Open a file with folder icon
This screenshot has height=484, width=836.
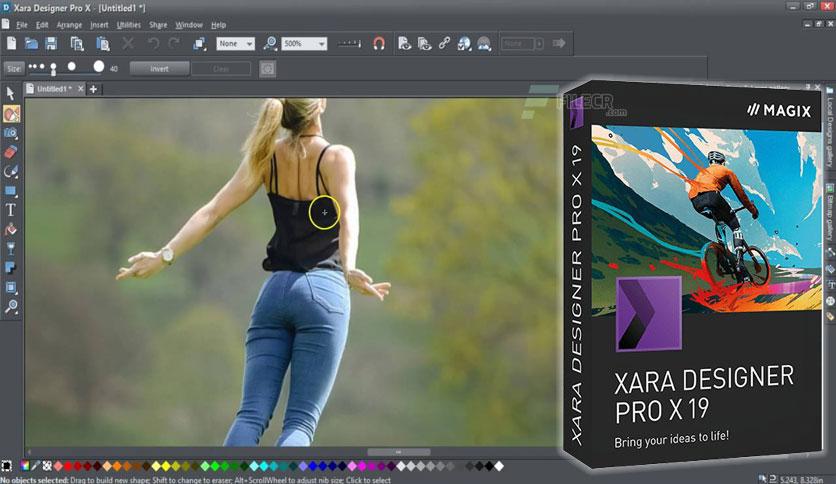coord(31,43)
